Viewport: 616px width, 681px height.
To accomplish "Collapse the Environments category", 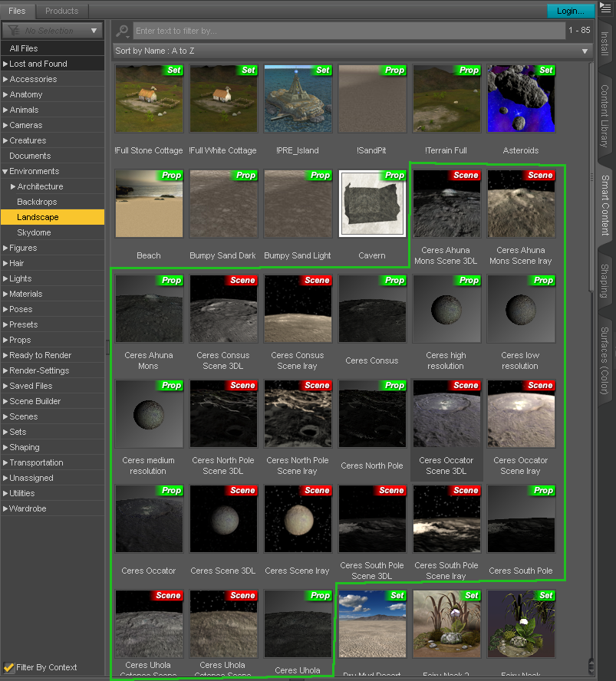I will [x=5, y=171].
